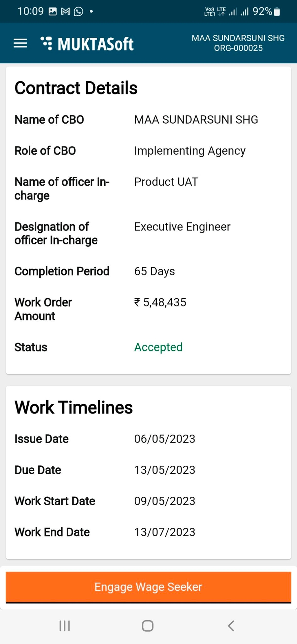Tap the status bar clock showing 10:09
Image resolution: width=297 pixels, height=644 pixels.
tap(30, 12)
